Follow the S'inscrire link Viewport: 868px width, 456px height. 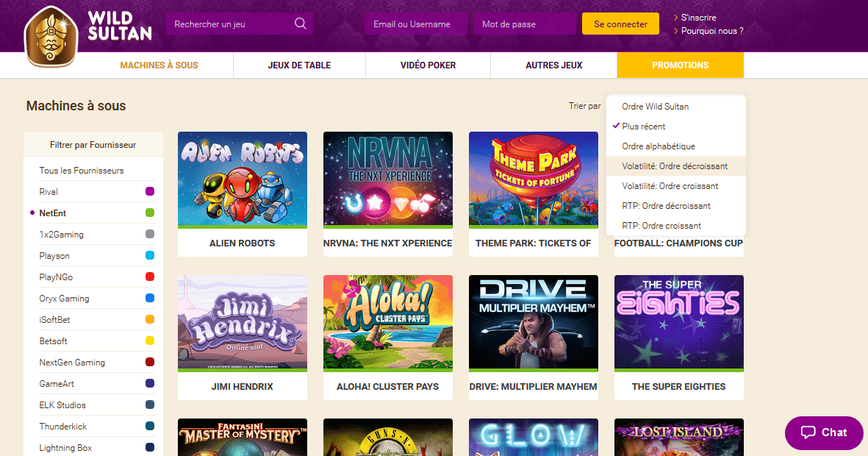pyautogui.click(x=698, y=18)
